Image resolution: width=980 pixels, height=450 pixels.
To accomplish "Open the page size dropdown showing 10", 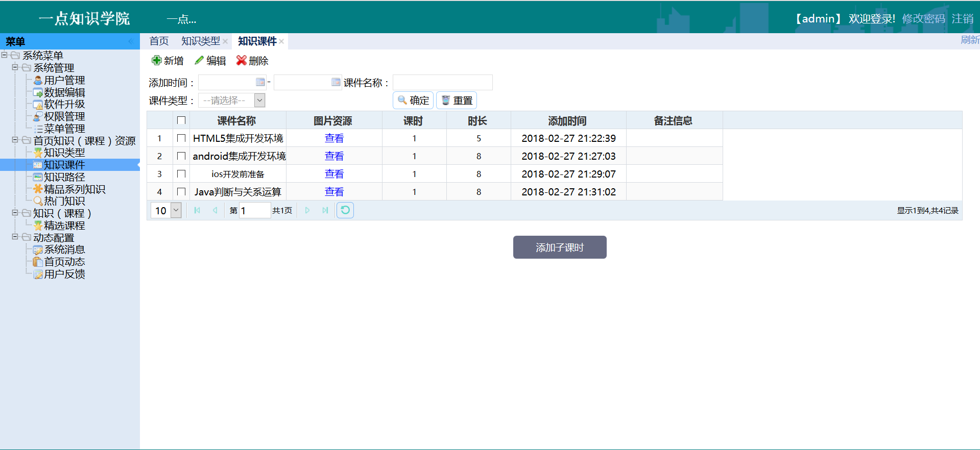I will 176,210.
